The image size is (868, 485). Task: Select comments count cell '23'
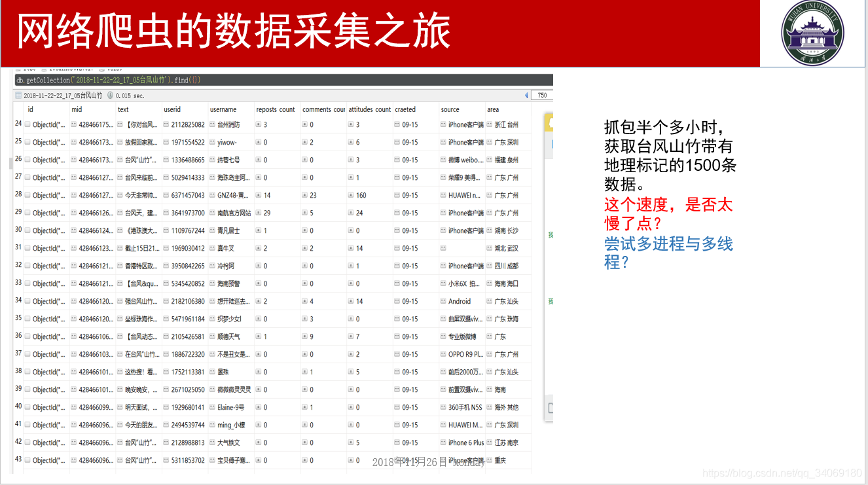(314, 195)
